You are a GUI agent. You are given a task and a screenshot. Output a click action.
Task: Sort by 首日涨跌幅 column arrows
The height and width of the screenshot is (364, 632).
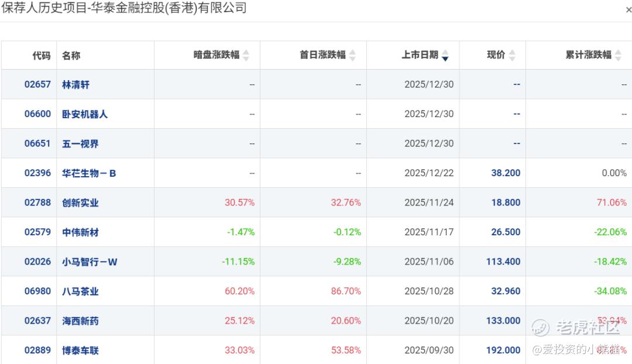[x=352, y=55]
